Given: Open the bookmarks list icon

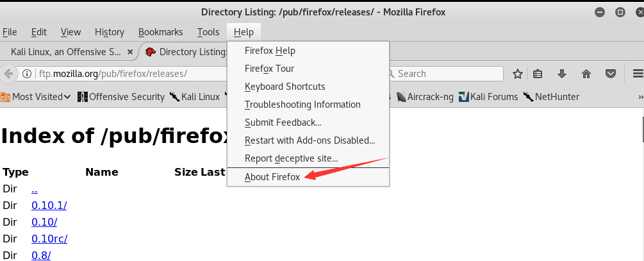Looking at the screenshot, I should pyautogui.click(x=538, y=74).
